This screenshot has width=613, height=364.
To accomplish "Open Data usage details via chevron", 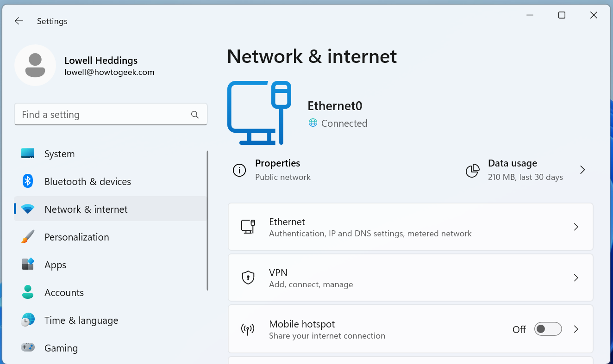I will tap(582, 170).
